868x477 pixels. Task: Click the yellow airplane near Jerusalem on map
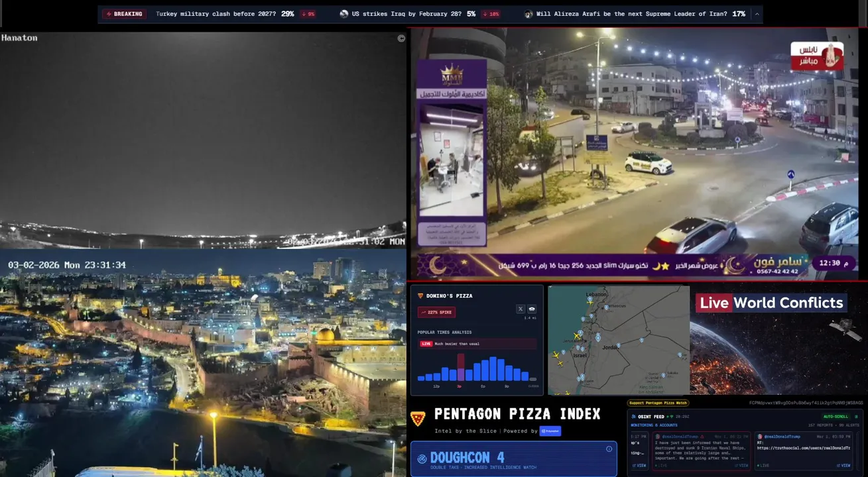pos(577,336)
